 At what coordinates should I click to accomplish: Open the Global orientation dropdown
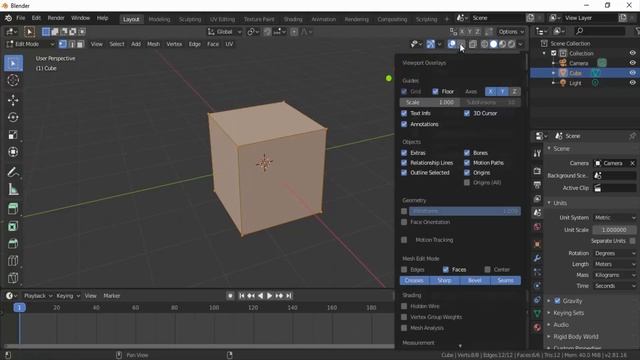pyautogui.click(x=224, y=32)
